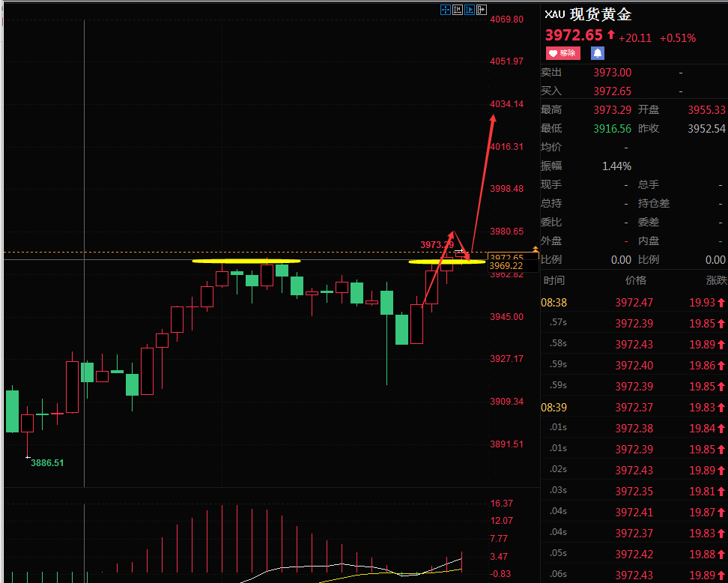
Task: Click the 3891.51 price axis label
Action: coord(506,444)
